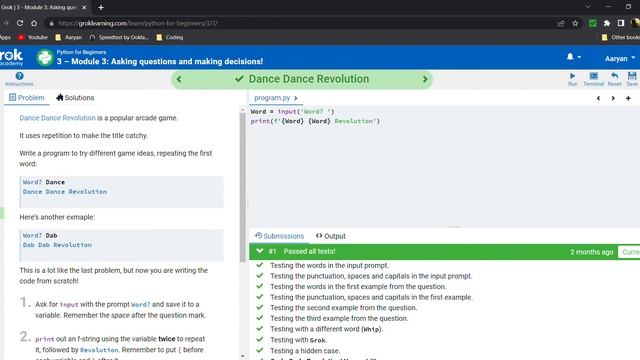Open the Output tab
This screenshot has width=640, height=360.
(331, 236)
